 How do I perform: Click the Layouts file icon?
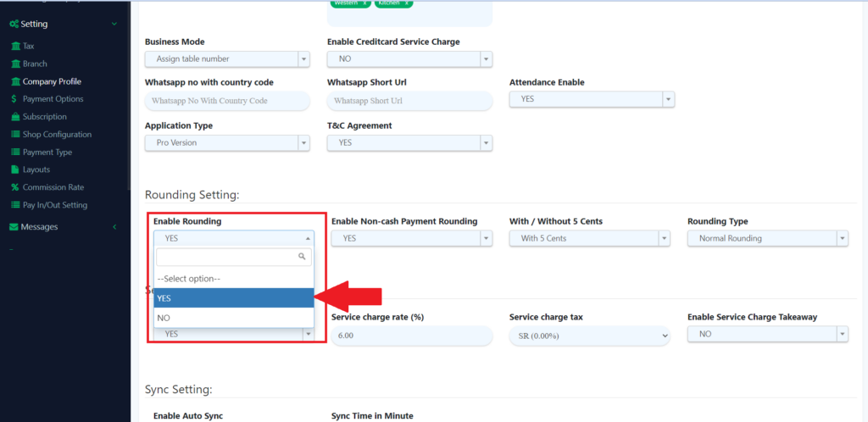tap(15, 169)
